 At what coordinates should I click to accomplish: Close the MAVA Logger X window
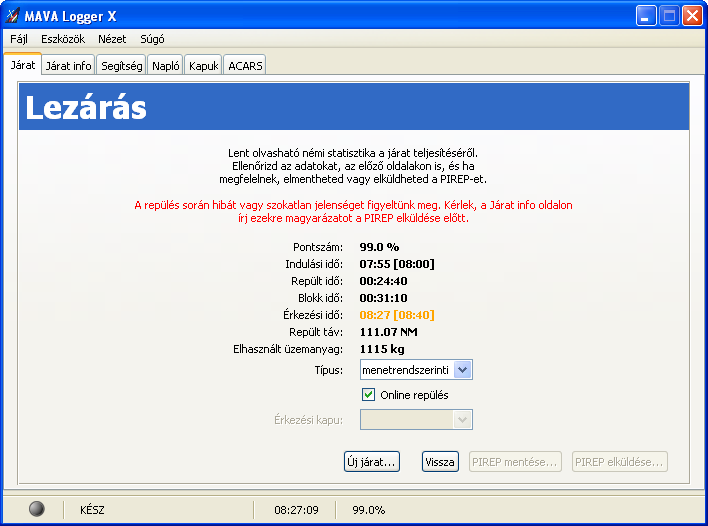[x=692, y=16]
